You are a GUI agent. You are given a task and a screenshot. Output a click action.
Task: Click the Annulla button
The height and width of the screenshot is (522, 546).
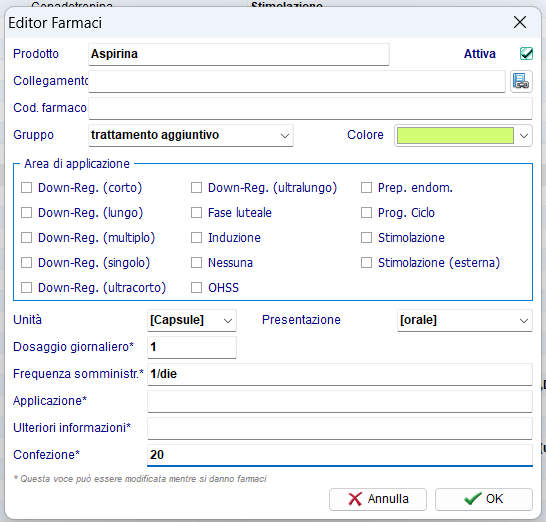(378, 499)
